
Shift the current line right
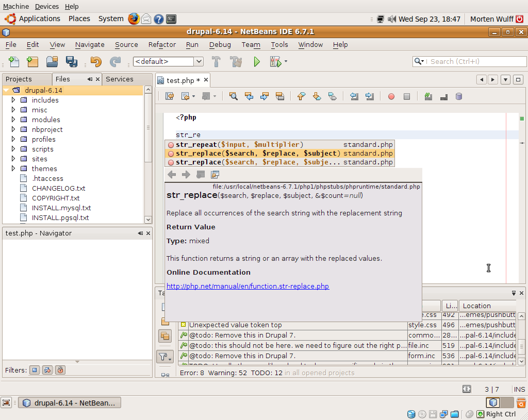[x=370, y=96]
